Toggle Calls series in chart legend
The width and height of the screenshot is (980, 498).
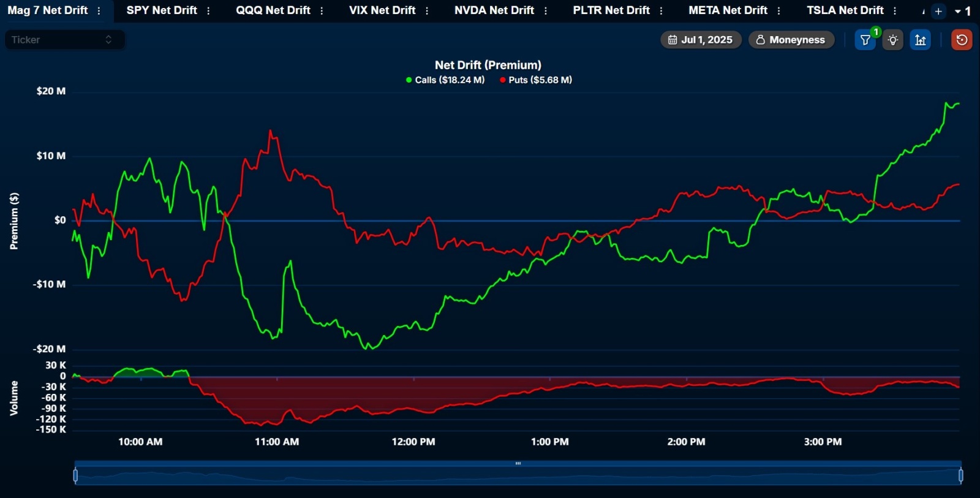coord(445,80)
